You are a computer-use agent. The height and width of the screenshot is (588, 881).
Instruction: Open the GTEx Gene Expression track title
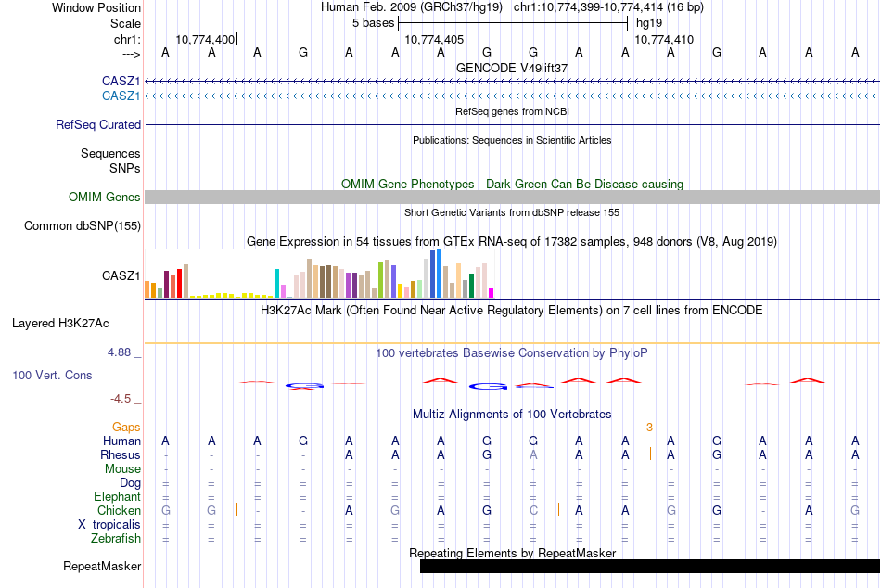coord(512,242)
